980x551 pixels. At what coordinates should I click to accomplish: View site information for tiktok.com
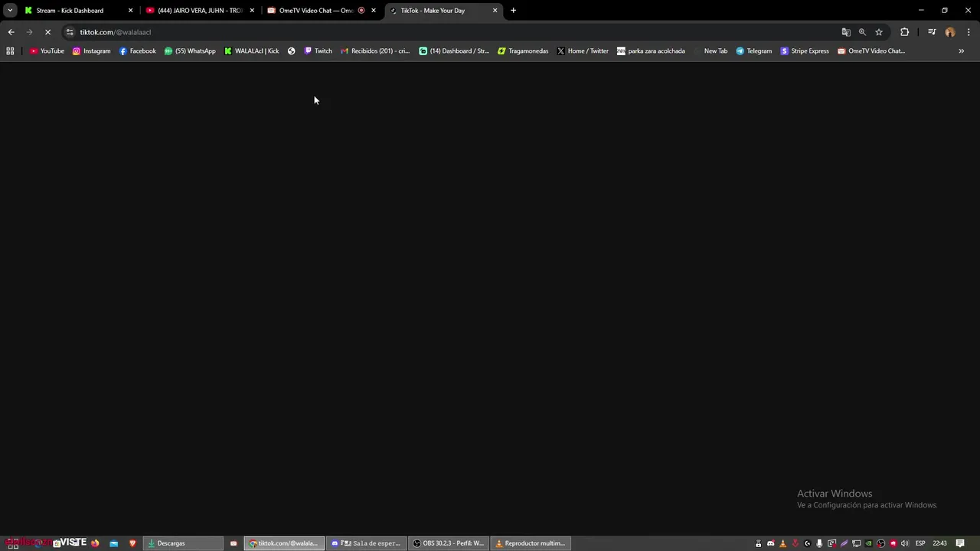pyautogui.click(x=70, y=32)
